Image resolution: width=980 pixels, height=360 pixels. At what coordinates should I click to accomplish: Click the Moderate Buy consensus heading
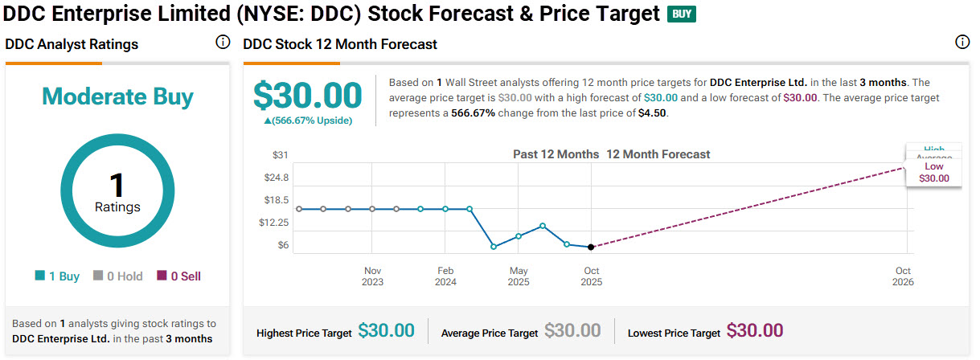[x=117, y=97]
